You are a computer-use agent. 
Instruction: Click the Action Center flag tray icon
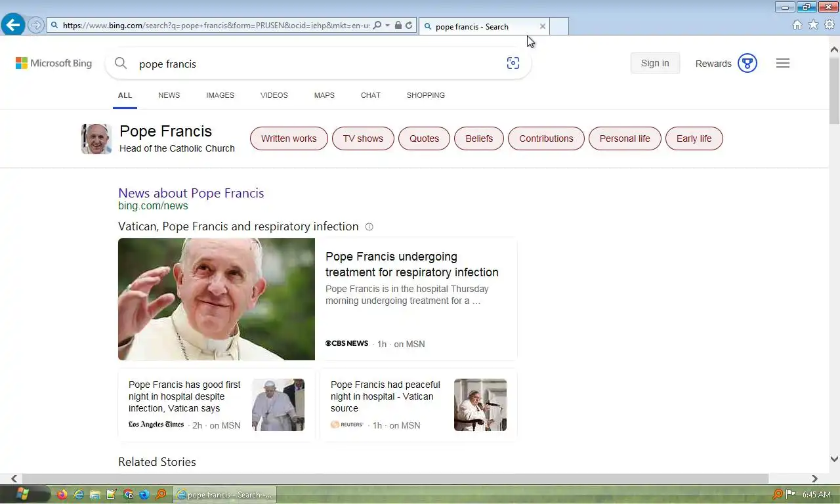coord(791,494)
